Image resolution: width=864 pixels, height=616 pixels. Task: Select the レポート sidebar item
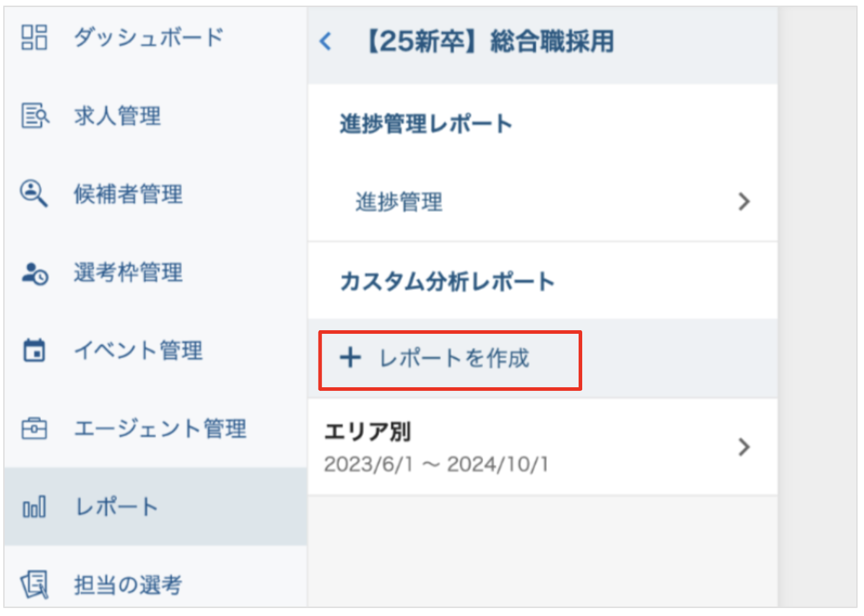(117, 508)
